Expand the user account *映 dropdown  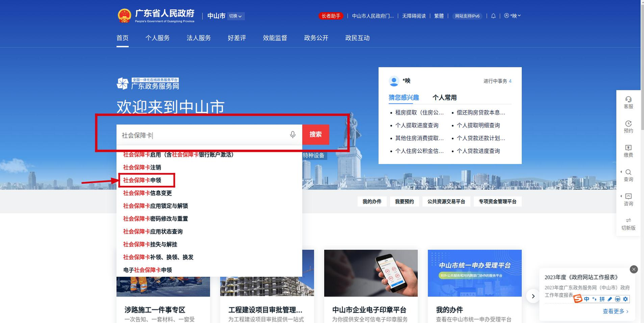pyautogui.click(x=512, y=16)
